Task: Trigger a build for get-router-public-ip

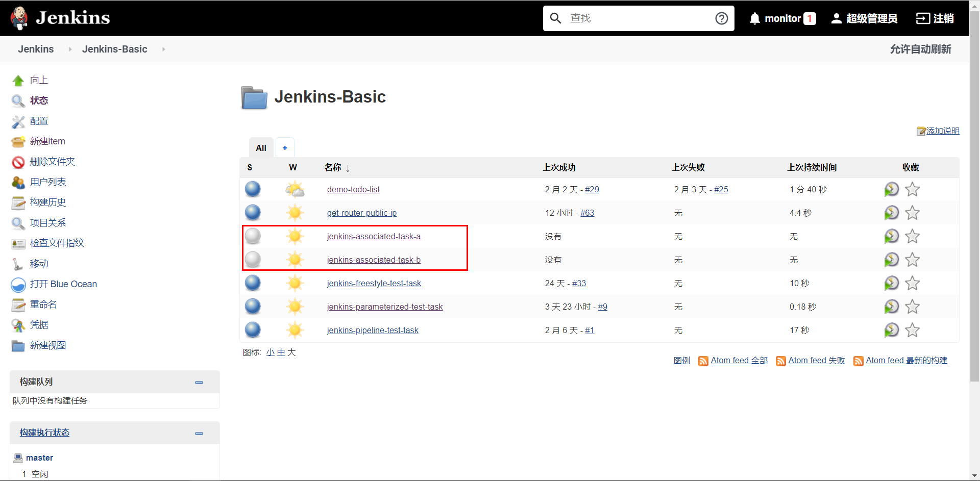Action: tap(892, 213)
